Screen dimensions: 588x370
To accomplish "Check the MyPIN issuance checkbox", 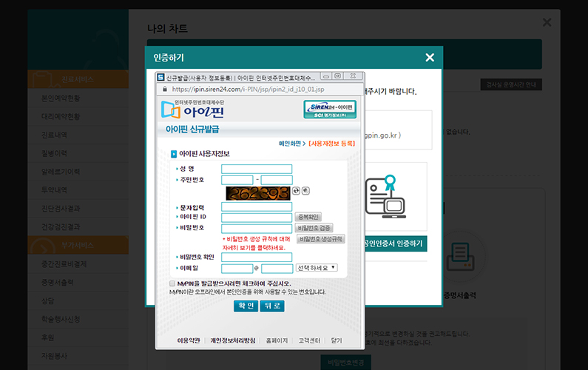I will [x=172, y=283].
